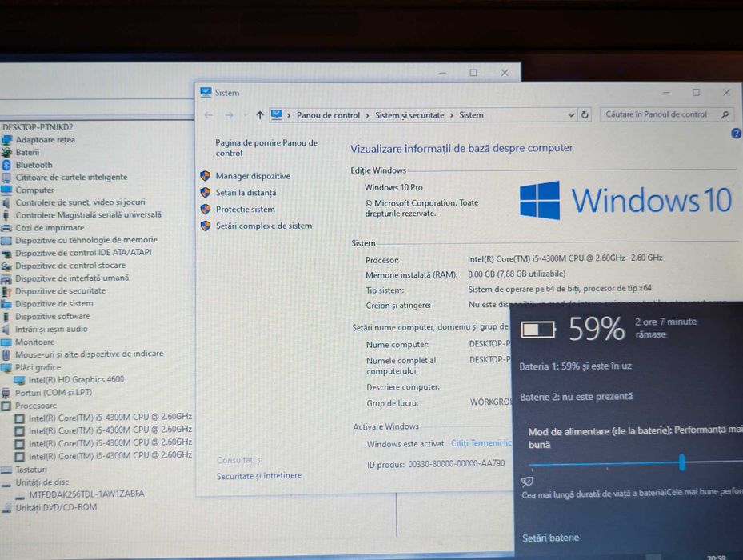
Task: Click the battery icon next to 59%
Action: tap(538, 330)
